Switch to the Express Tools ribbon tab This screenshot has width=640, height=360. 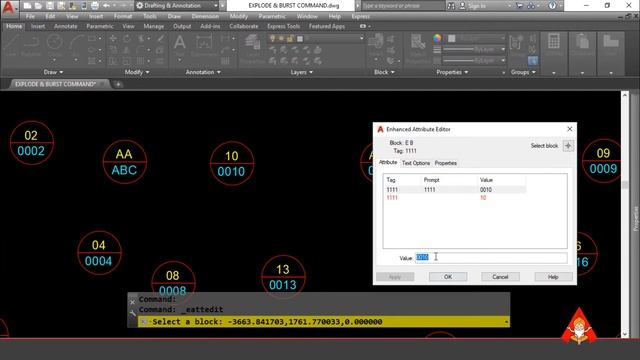[284, 26]
